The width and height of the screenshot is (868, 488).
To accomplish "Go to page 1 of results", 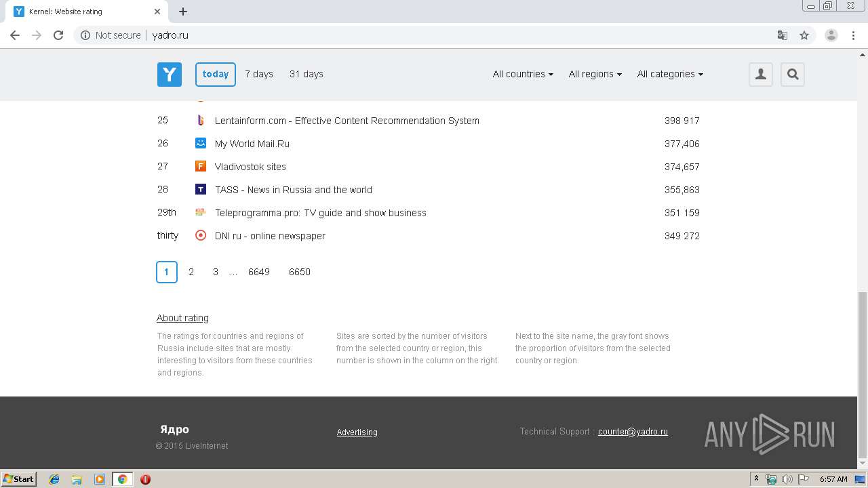I will [167, 272].
